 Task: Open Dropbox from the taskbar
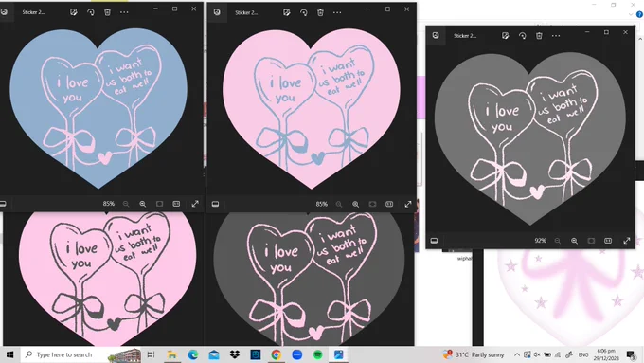235,354
